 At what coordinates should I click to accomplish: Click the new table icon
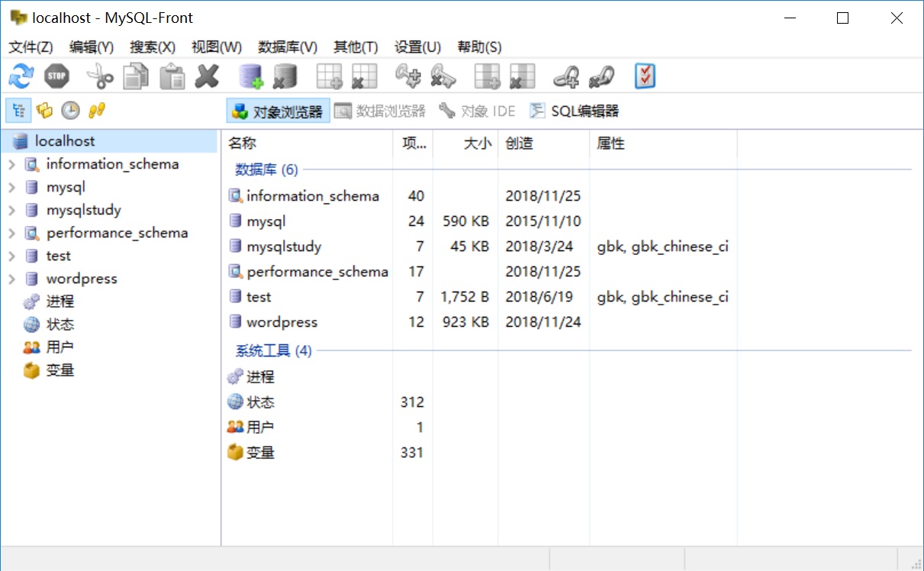[x=330, y=76]
